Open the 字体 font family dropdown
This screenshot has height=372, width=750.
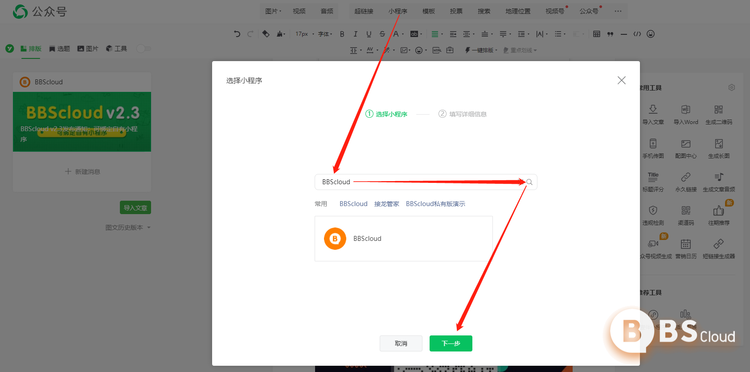(x=325, y=34)
